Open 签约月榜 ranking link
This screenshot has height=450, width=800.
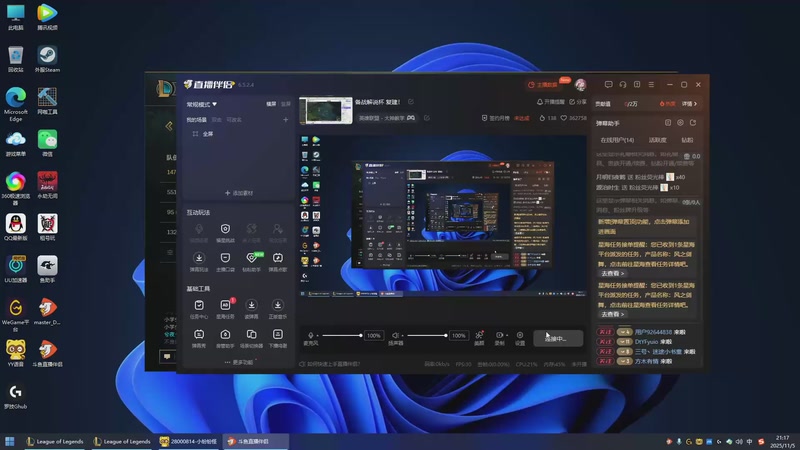(495, 118)
